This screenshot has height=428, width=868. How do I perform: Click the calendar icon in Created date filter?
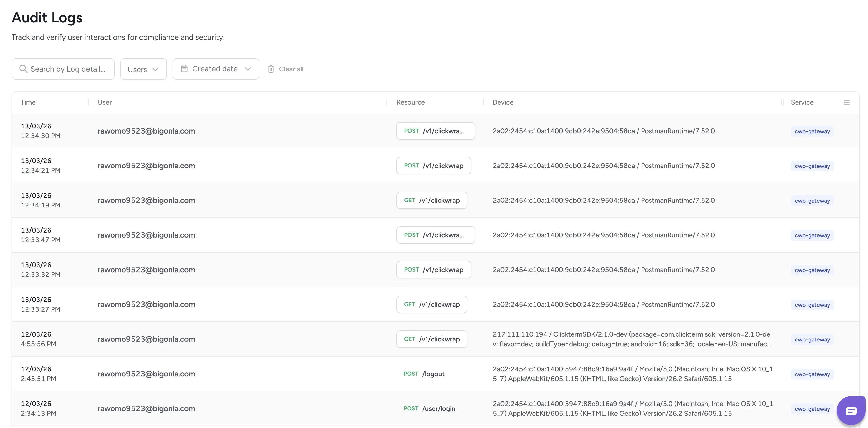(x=184, y=68)
